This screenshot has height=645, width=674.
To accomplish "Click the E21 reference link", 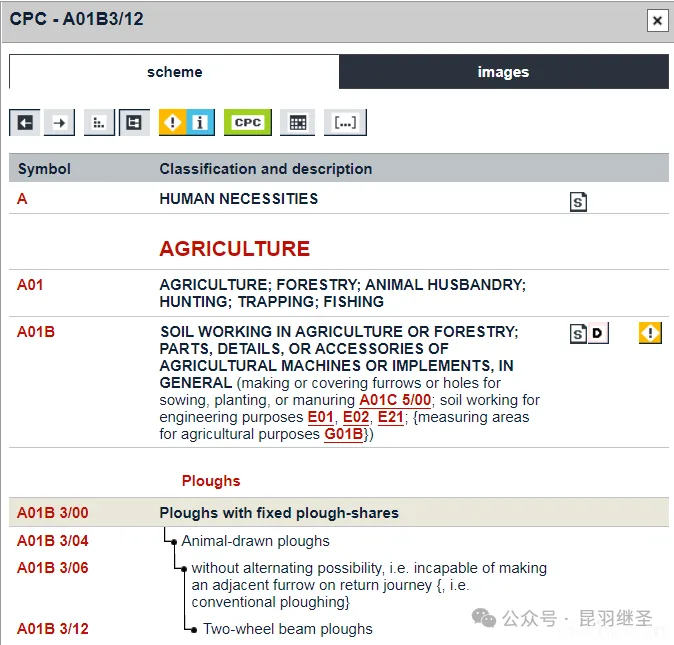I will click(390, 417).
